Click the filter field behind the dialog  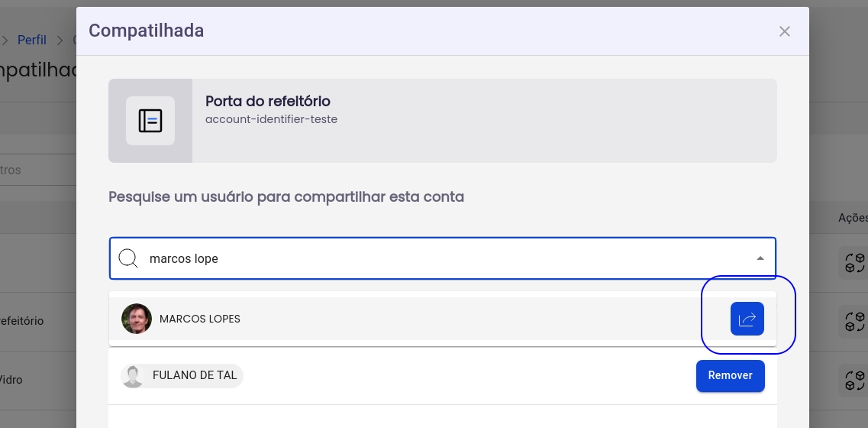pyautogui.click(x=31, y=170)
